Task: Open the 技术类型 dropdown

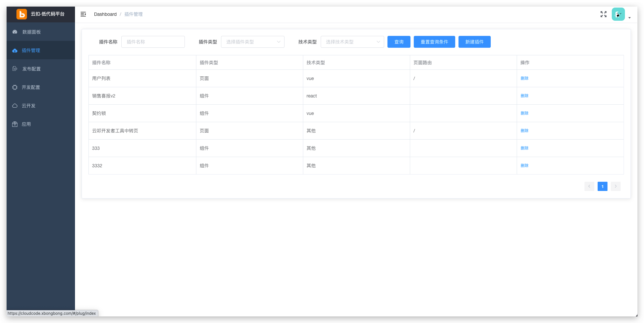Action: tap(352, 42)
